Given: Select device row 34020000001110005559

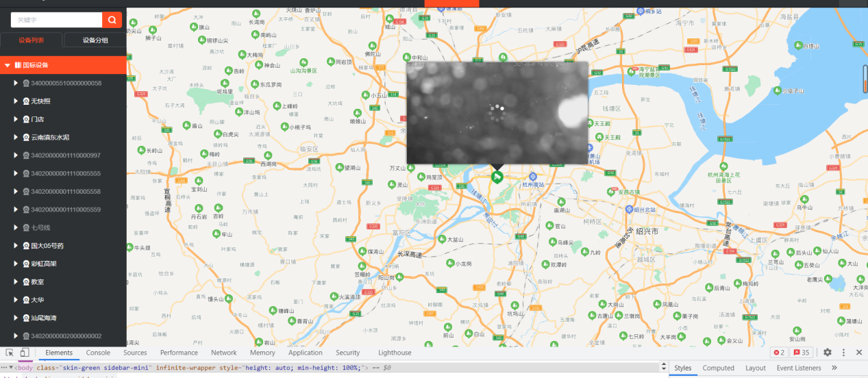Looking at the screenshot, I should [x=63, y=210].
